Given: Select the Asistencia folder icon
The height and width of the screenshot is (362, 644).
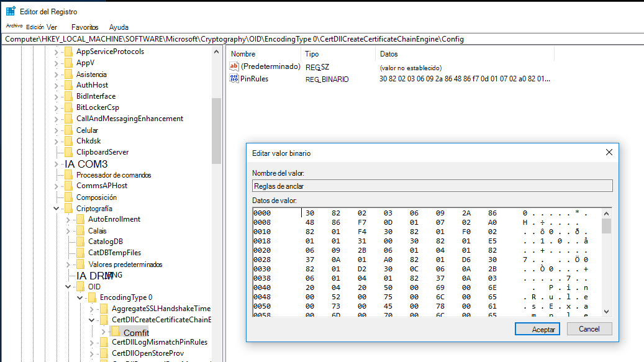Looking at the screenshot, I should [69, 75].
